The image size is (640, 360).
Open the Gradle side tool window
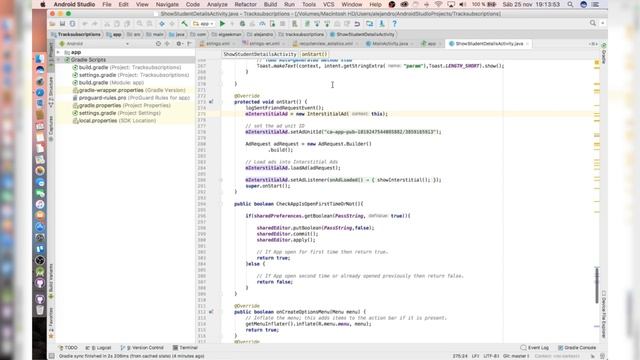[604, 53]
